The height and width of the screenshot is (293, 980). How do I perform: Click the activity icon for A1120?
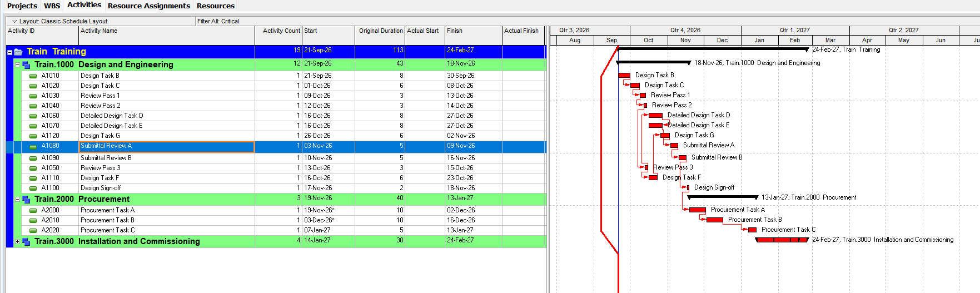point(33,136)
